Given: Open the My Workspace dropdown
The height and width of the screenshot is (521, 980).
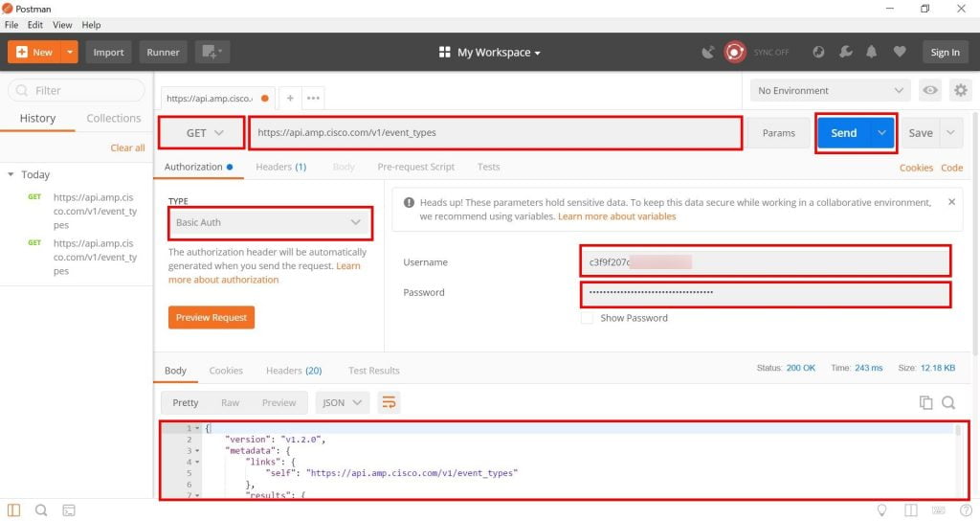Looking at the screenshot, I should pyautogui.click(x=490, y=52).
